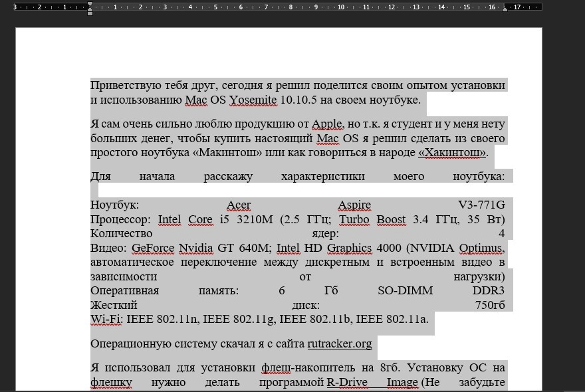585x392 pixels.
Task: Click the model name "V3-771G"
Action: pos(481,205)
